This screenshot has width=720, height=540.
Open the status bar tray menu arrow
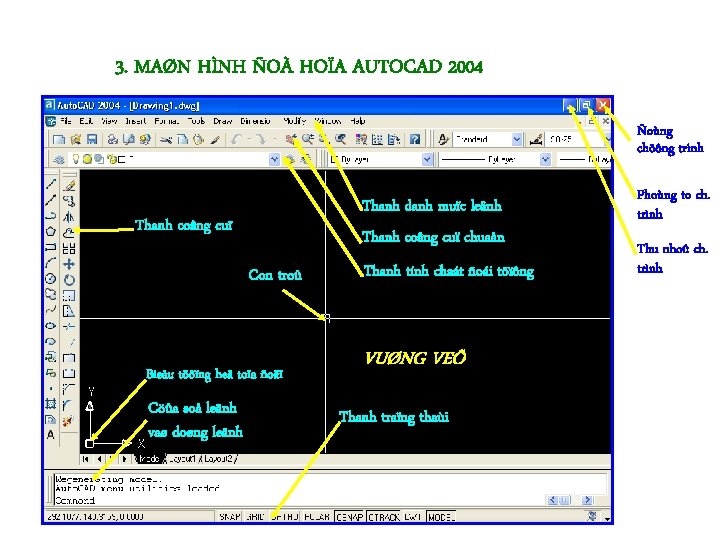tap(607, 518)
